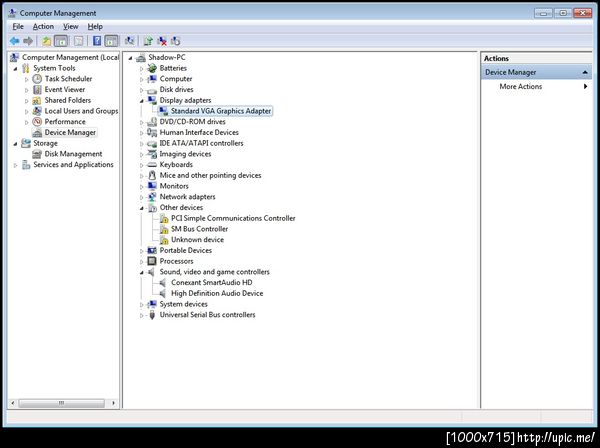Click the DVD/CD-ROM drives category icon
The image size is (600, 448).
[x=152, y=122]
